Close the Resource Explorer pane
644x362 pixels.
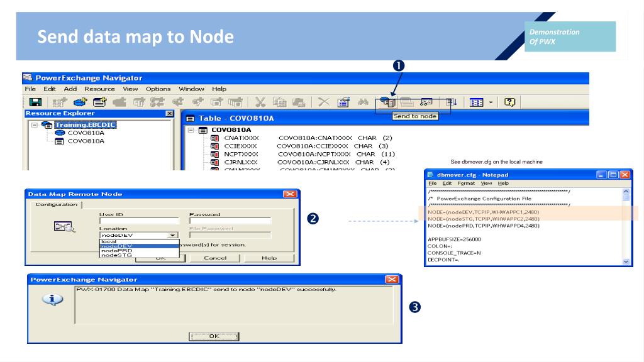169,113
